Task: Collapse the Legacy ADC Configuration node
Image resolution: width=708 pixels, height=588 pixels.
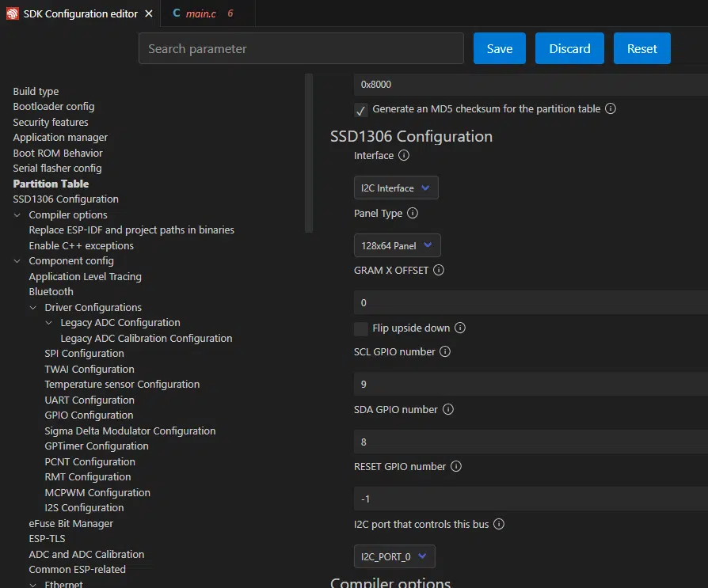Action: click(x=49, y=323)
